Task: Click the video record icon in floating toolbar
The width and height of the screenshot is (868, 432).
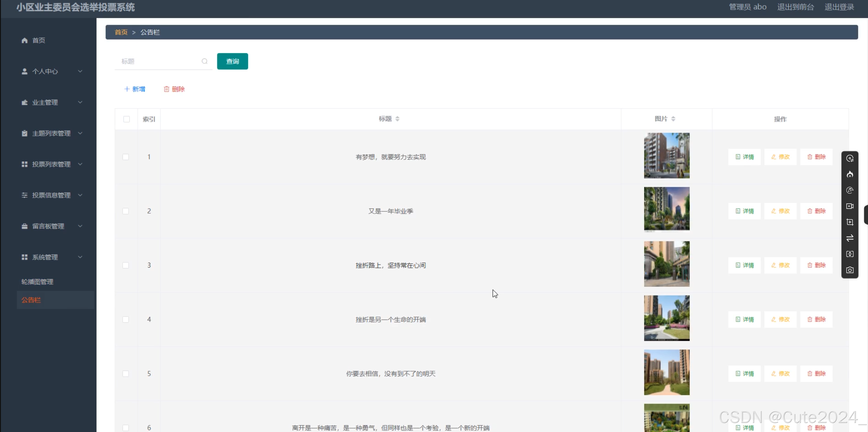Action: click(x=850, y=206)
